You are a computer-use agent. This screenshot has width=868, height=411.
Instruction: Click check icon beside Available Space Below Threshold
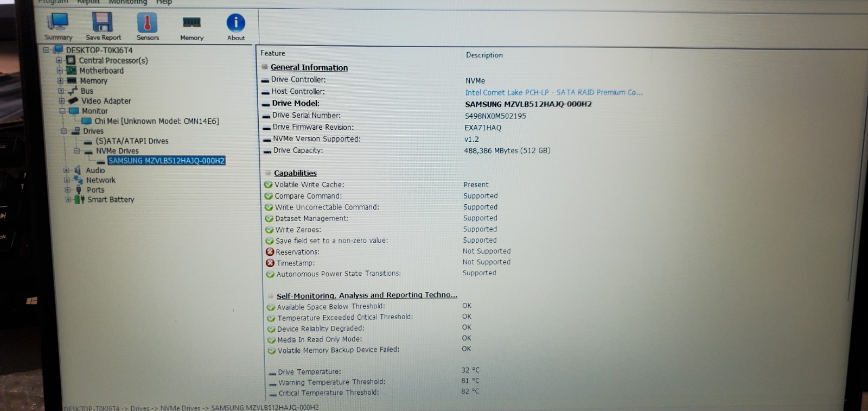pyautogui.click(x=271, y=307)
